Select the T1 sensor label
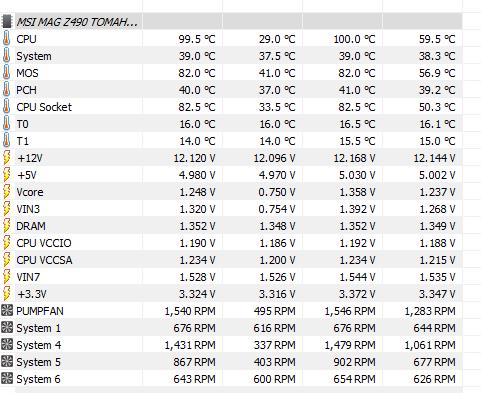 pos(22,141)
